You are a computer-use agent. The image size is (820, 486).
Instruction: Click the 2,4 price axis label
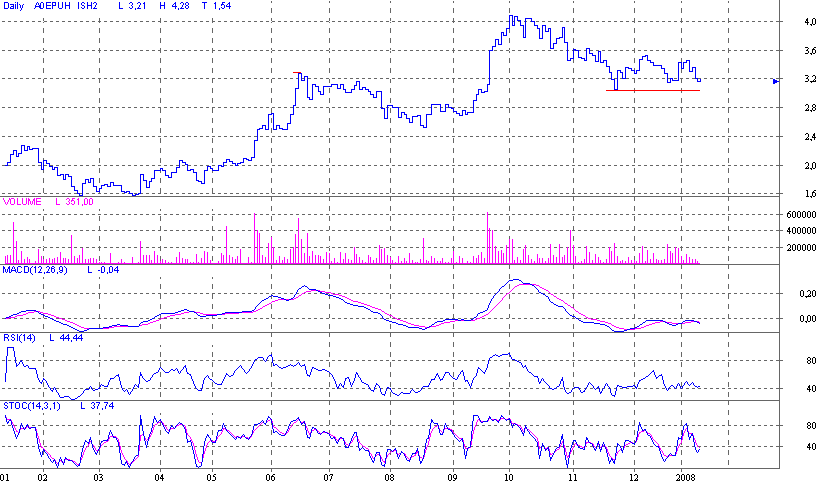810,137
